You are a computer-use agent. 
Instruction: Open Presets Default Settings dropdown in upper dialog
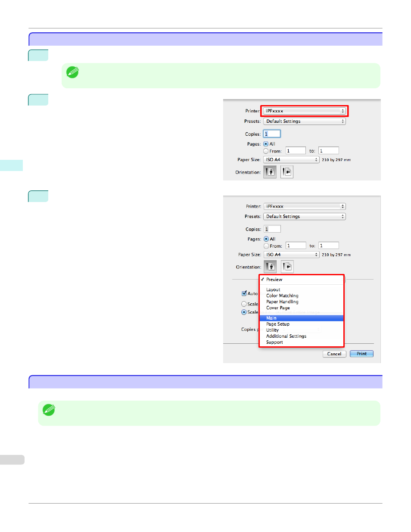coord(305,121)
